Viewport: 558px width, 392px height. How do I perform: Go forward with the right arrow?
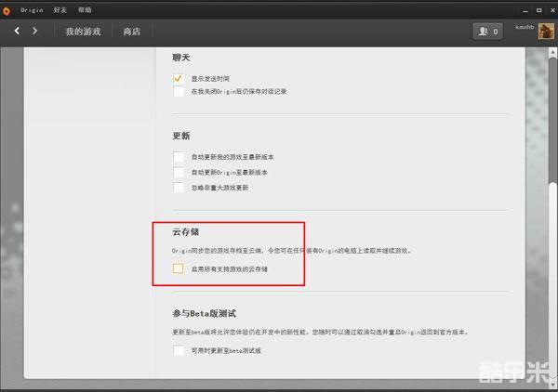tap(35, 31)
